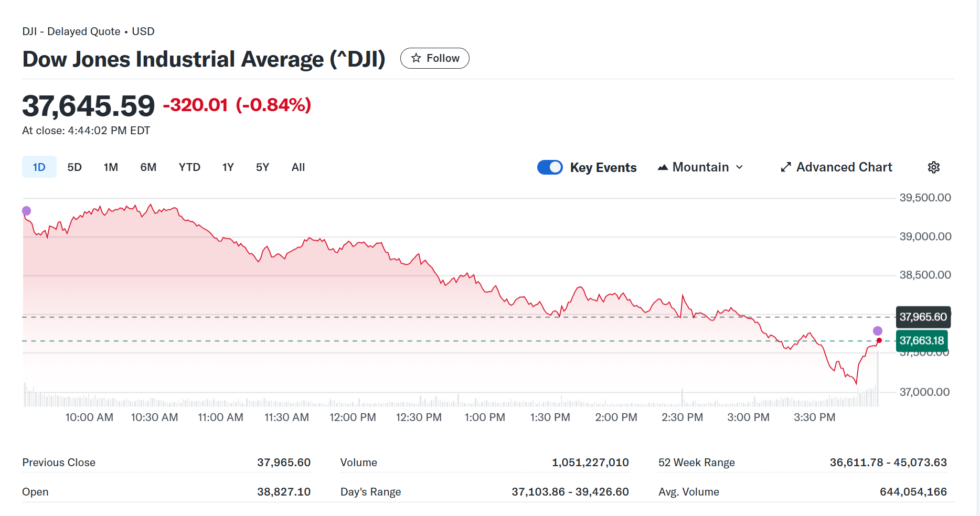Click the purple key event marker near close

click(878, 331)
